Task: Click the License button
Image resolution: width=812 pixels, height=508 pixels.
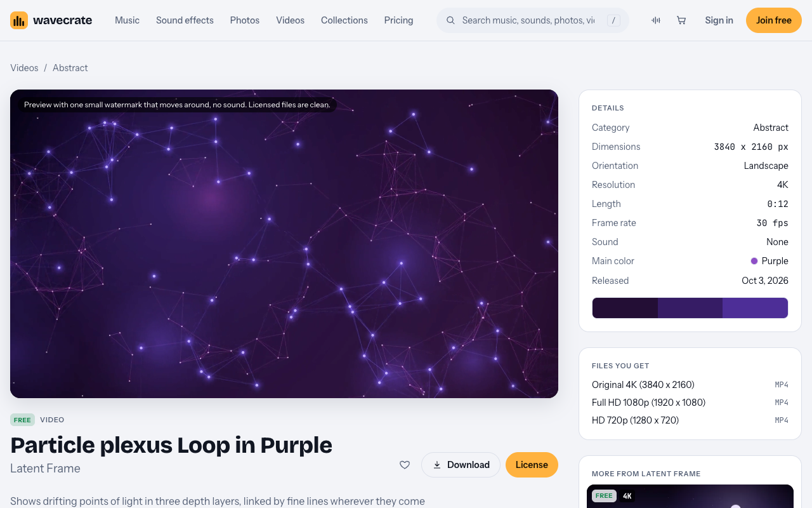Action: (532, 465)
